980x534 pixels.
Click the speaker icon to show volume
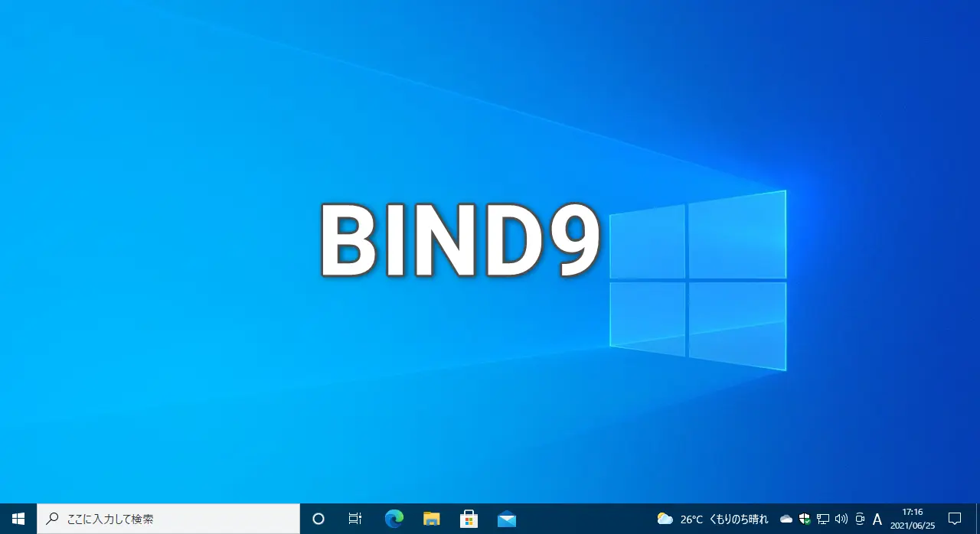(x=841, y=519)
